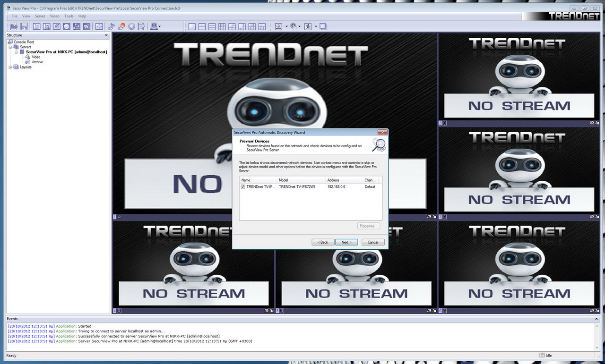Click the magnifier search toolbar icon
Viewport: 605px width, 364px height.
(x=46, y=26)
